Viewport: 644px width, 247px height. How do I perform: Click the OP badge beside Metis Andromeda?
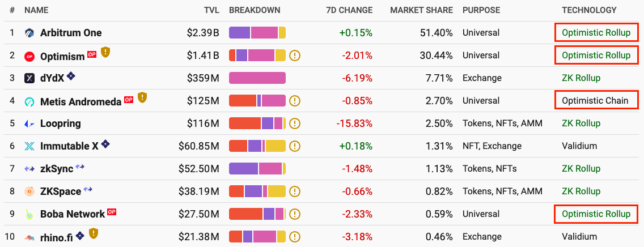click(x=129, y=99)
